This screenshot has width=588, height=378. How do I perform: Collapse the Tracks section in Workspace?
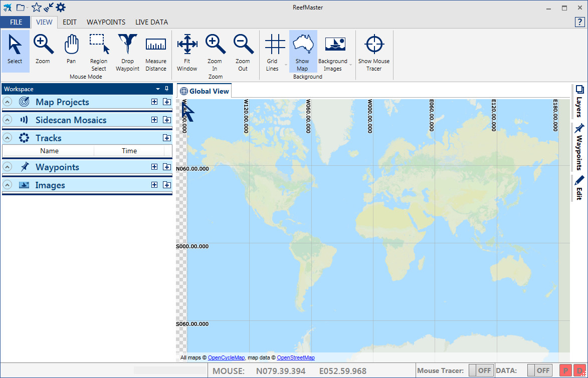click(7, 137)
